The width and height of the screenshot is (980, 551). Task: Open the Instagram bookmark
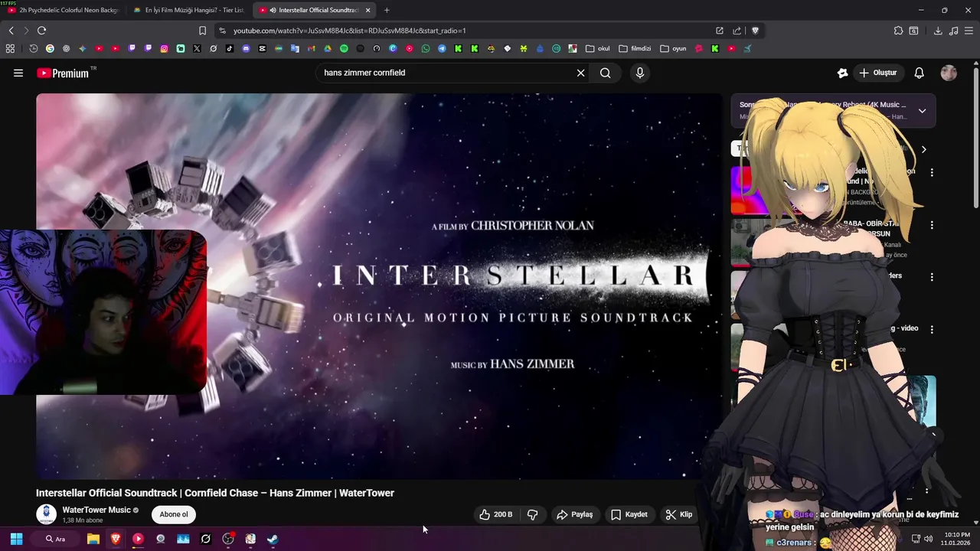[164, 48]
